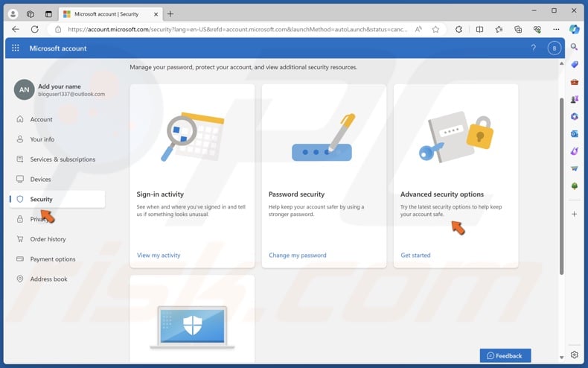The image size is (588, 368).
Task: Open the Extensions puzzle icon
Action: (458, 29)
